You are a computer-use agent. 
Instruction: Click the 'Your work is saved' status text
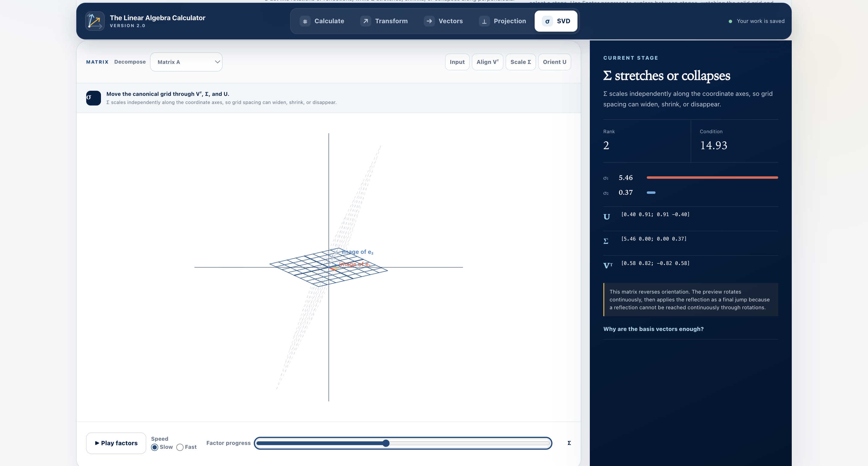760,21
